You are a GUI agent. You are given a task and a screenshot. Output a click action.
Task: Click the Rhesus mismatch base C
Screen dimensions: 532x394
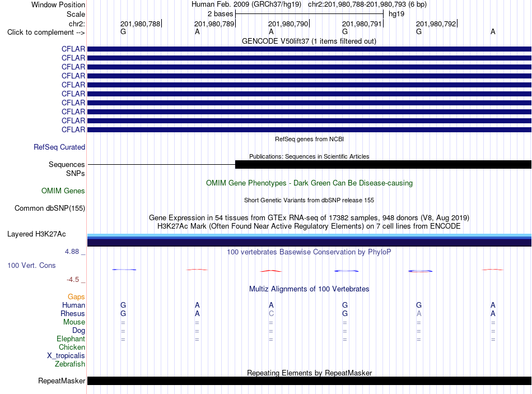click(271, 313)
